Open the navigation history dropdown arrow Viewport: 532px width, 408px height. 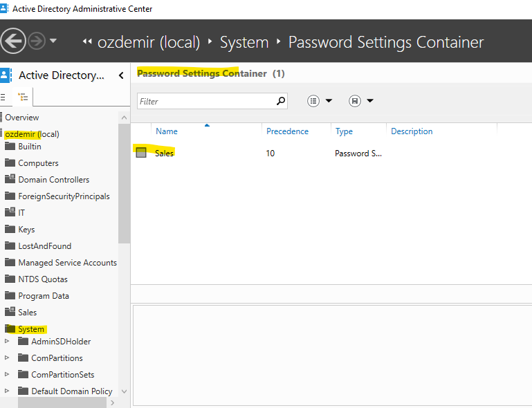[x=54, y=41]
